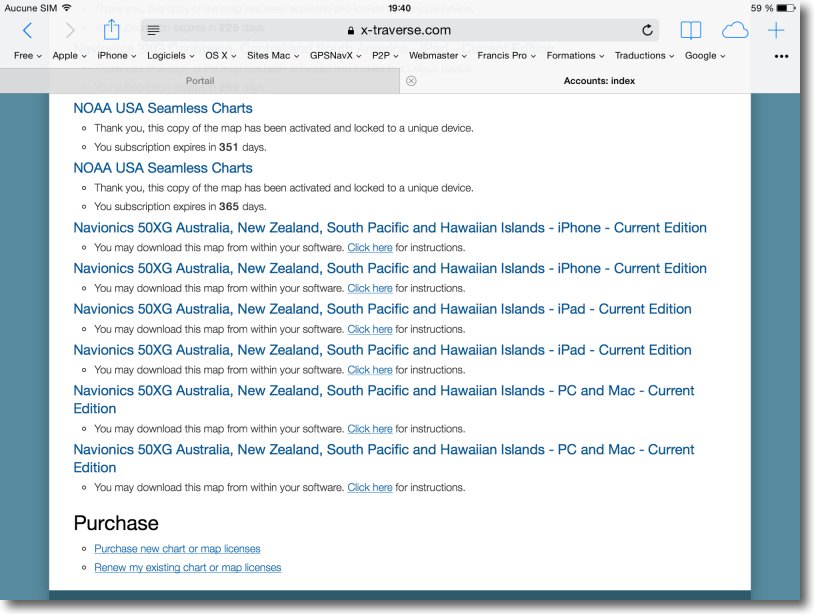
Task: Expand the OS X favorites folder
Action: (221, 56)
